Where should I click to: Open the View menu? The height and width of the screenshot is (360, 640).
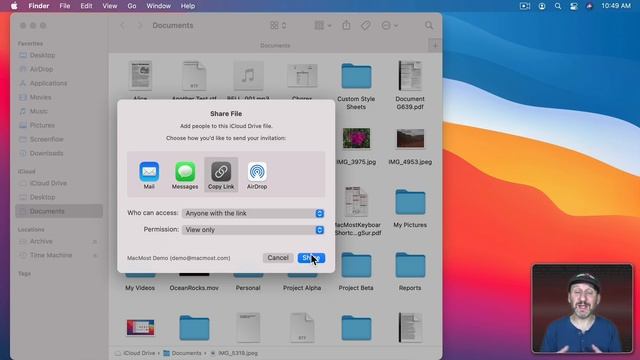[109, 6]
